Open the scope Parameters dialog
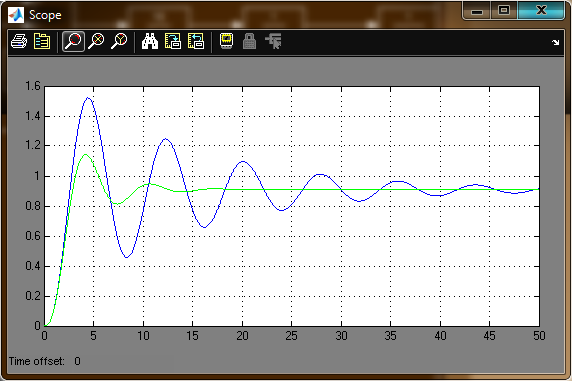 pyautogui.click(x=42, y=41)
